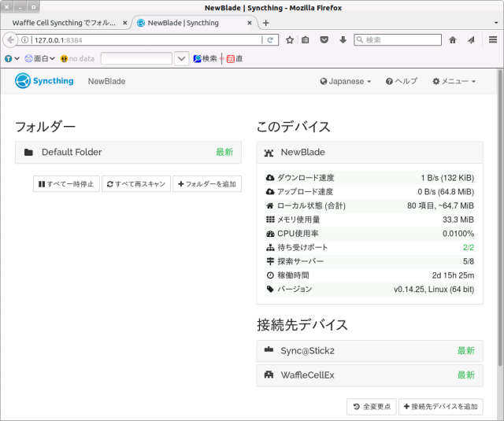Click the Sync@Stick2 device identicon
The image size is (504, 421).
point(269,349)
